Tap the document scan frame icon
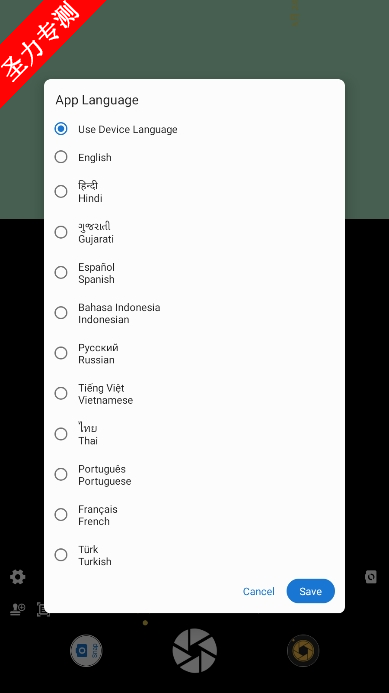The width and height of the screenshot is (389, 693). [x=43, y=609]
